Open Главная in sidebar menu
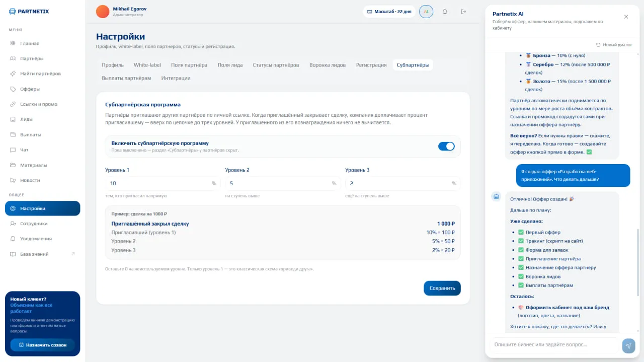The image size is (644, 362). coord(42,43)
